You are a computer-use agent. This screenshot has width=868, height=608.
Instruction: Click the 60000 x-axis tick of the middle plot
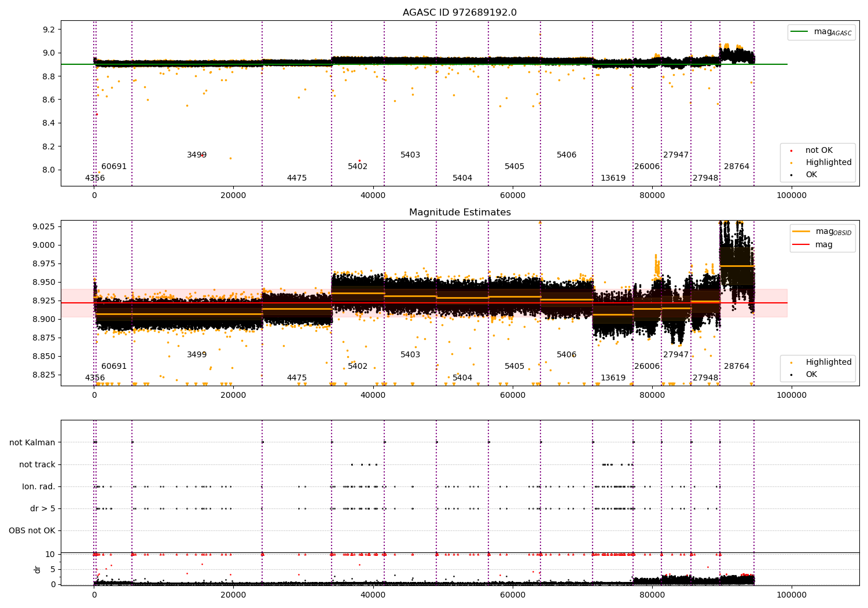(512, 395)
